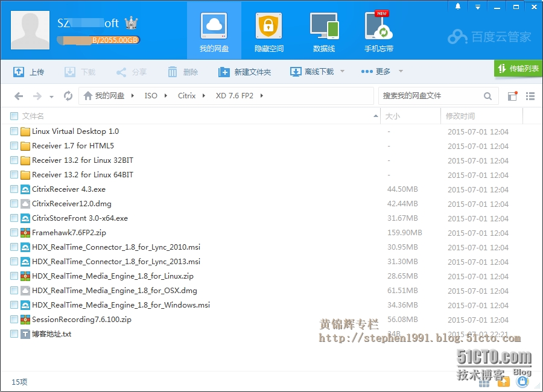543x392 pixels.
Task: Sort by 修改时间 column header
Action: [481, 116]
